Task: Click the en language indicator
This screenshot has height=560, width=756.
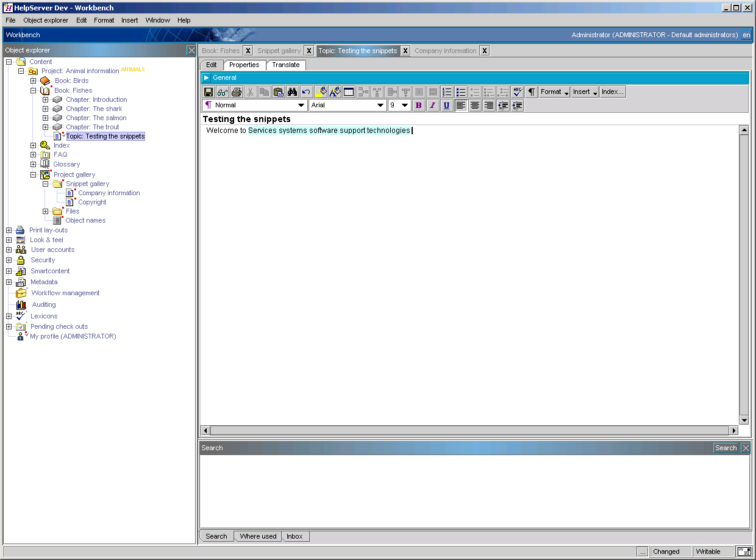Action: (746, 35)
